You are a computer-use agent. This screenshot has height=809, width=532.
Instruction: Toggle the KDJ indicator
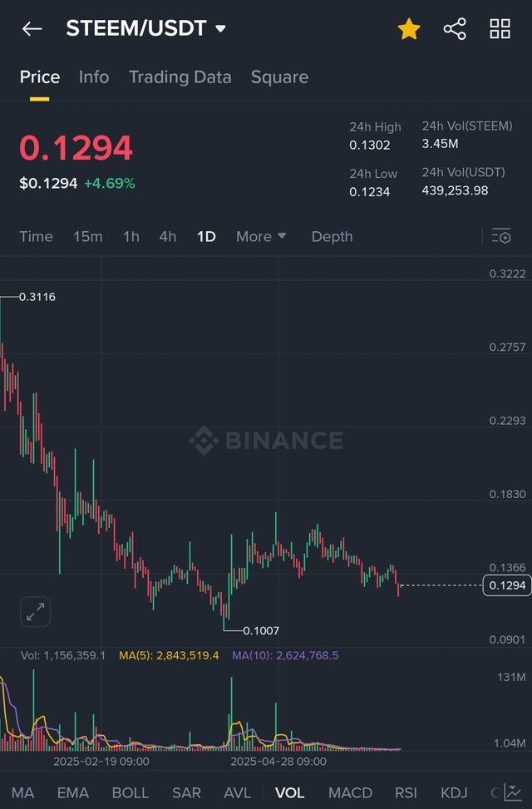(x=454, y=792)
